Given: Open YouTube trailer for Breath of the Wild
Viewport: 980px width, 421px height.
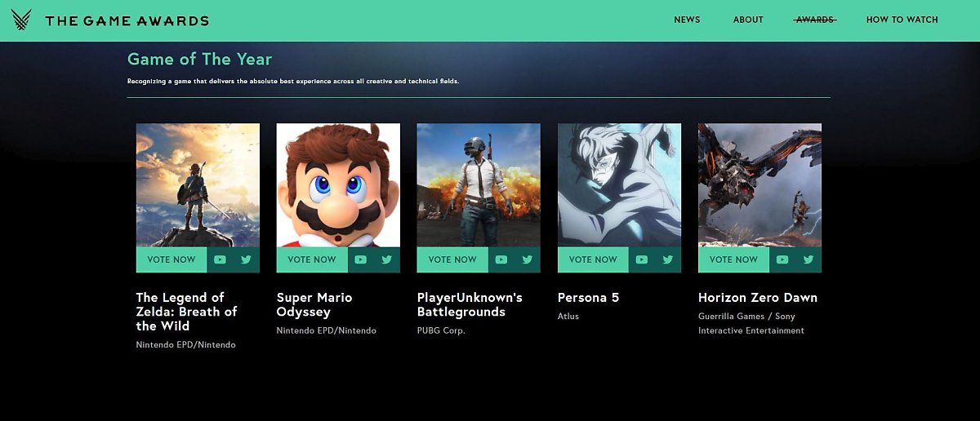Looking at the screenshot, I should (220, 259).
